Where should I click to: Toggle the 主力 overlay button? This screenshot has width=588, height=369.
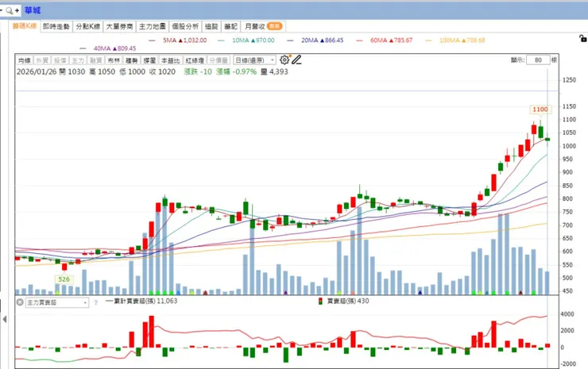[78, 60]
